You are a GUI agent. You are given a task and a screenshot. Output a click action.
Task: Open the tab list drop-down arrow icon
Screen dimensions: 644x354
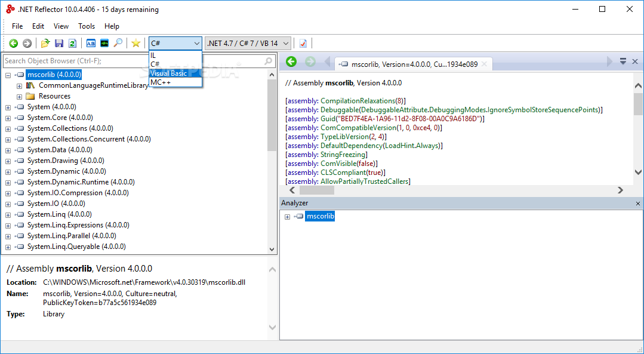click(x=623, y=61)
